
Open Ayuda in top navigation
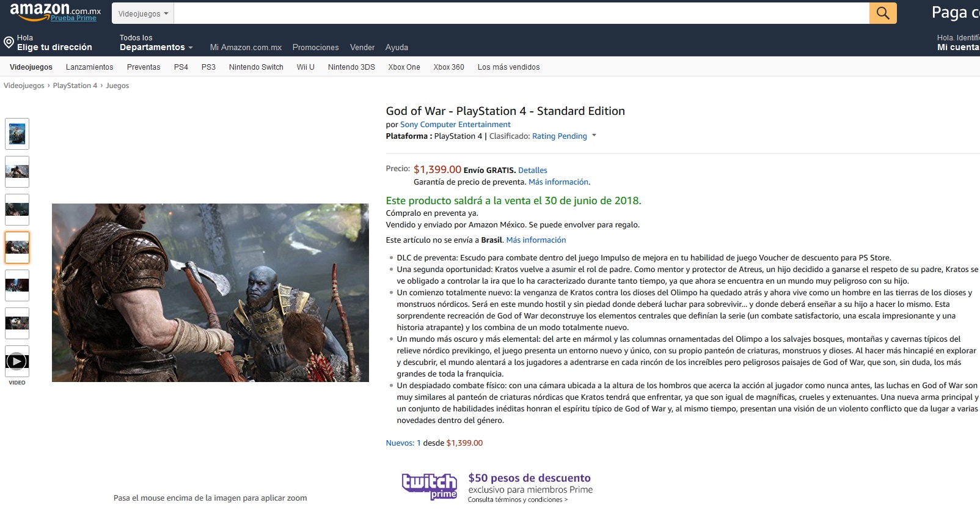coord(397,47)
